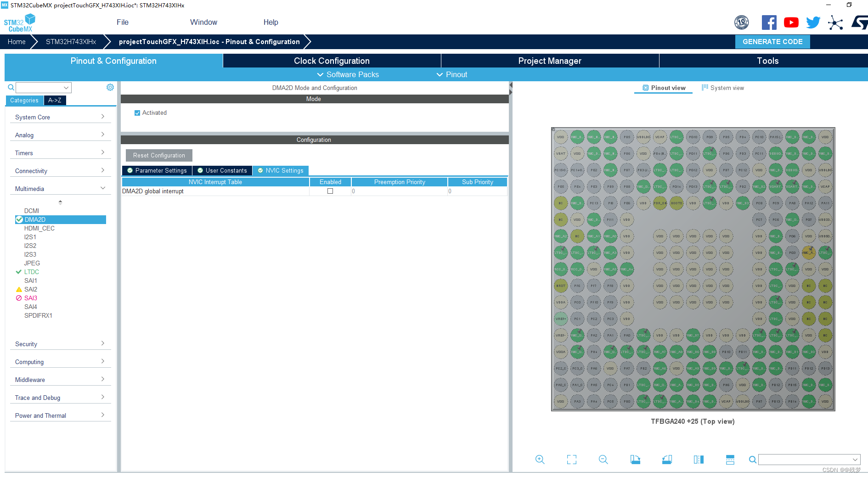Open the Software Packs dropdown

[348, 74]
